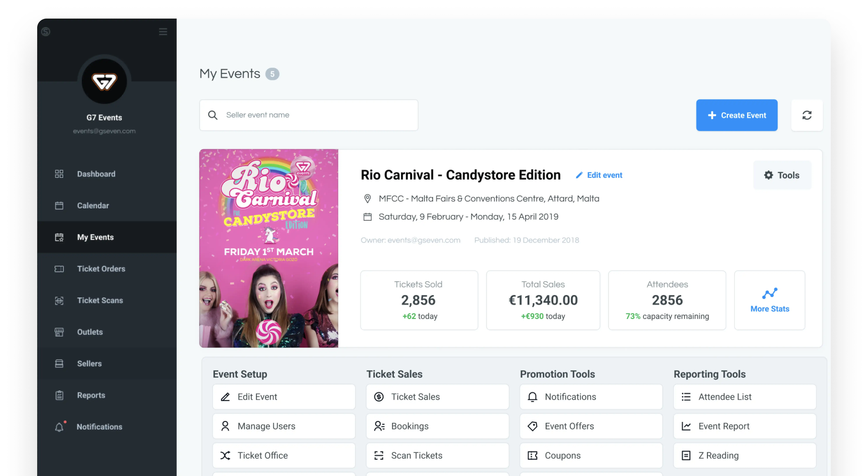Go to Ticket Orders in sidebar

click(107, 269)
